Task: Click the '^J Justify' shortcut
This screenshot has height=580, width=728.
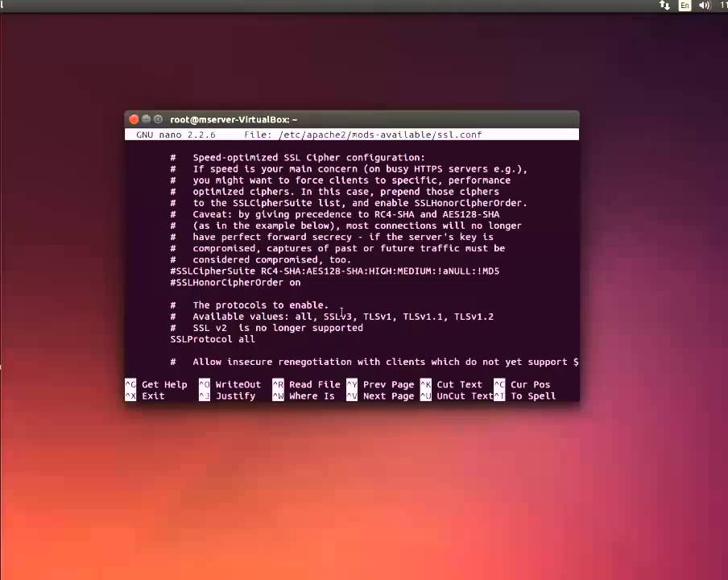Action: coord(227,396)
